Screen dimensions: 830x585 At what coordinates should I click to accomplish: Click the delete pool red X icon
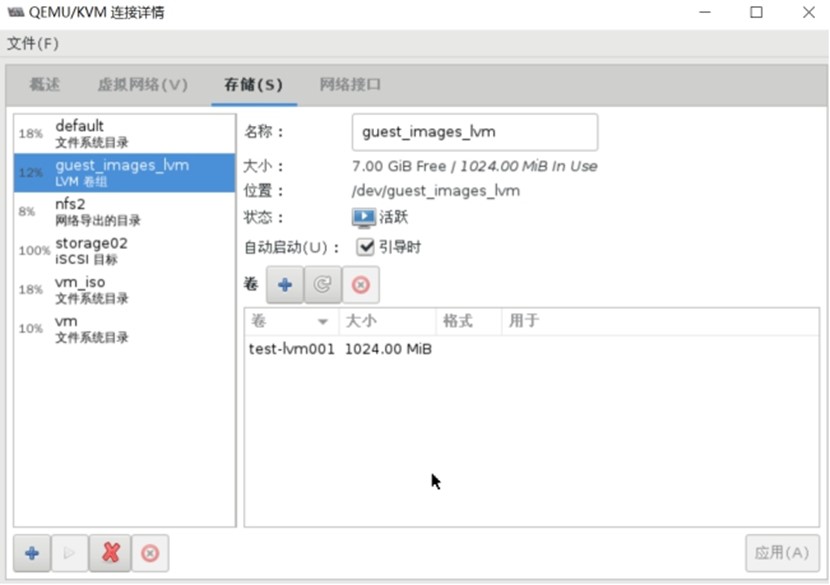[x=110, y=552]
